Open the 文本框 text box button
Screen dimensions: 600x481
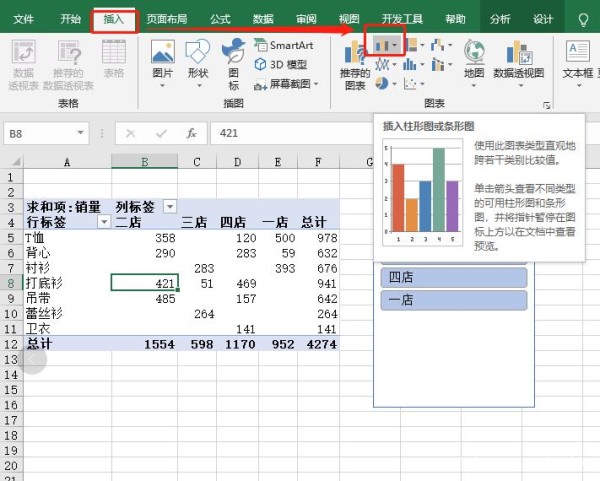coord(578,63)
